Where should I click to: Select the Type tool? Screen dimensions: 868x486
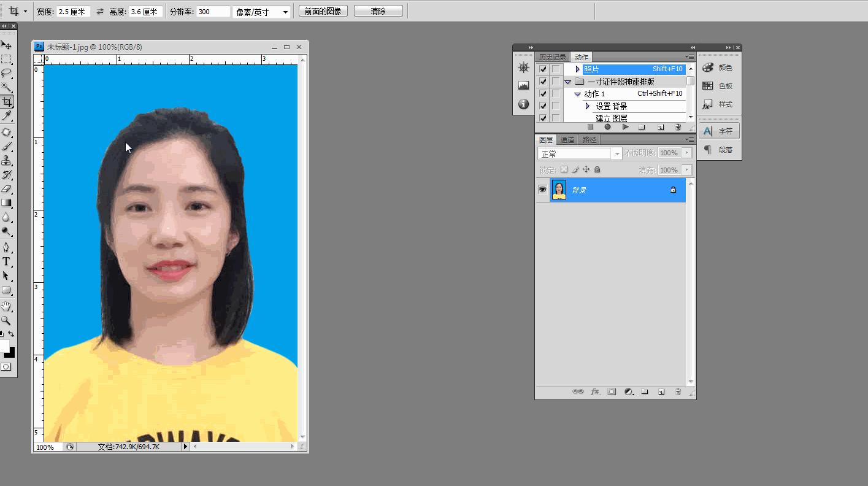click(x=7, y=261)
